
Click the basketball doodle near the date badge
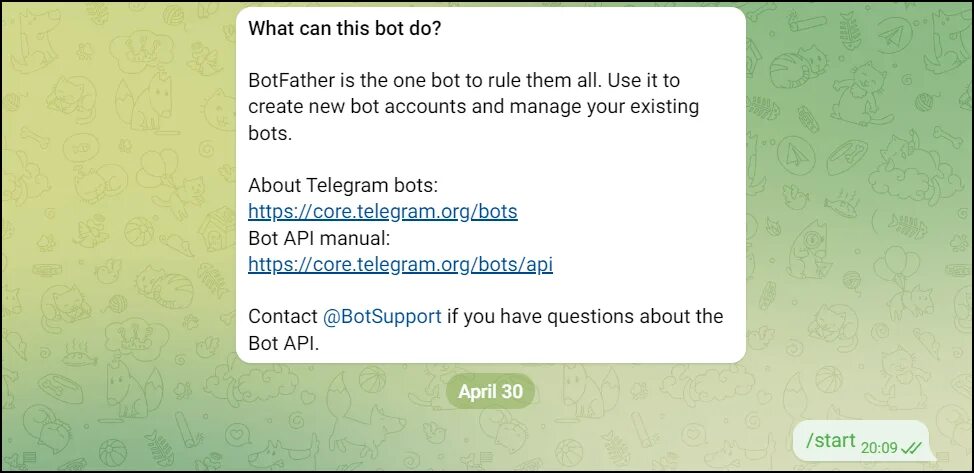click(372, 381)
